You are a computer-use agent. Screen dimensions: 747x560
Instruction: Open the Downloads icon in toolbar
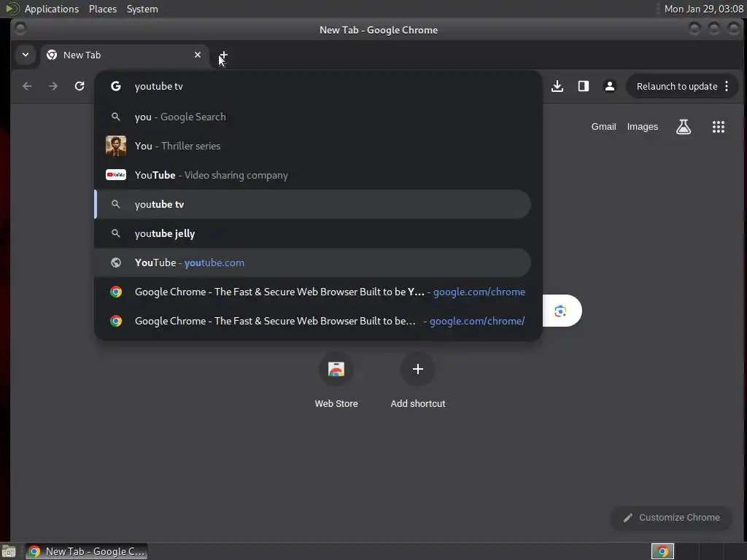(557, 86)
